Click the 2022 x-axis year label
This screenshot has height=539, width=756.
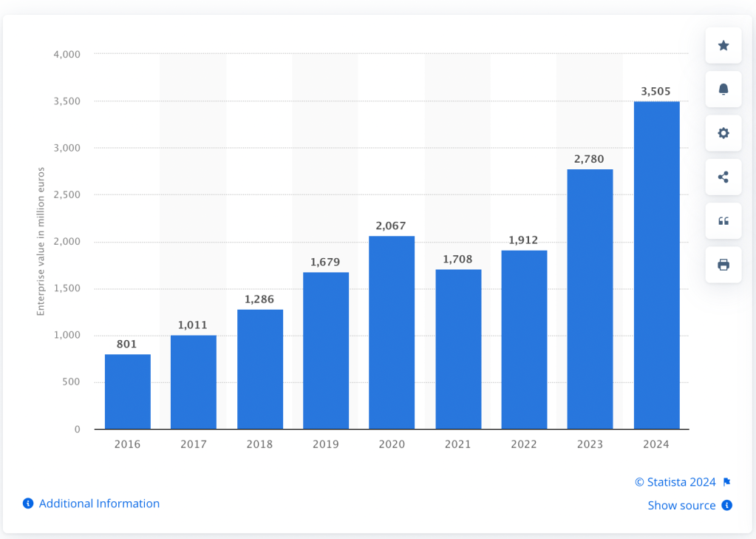point(524,444)
